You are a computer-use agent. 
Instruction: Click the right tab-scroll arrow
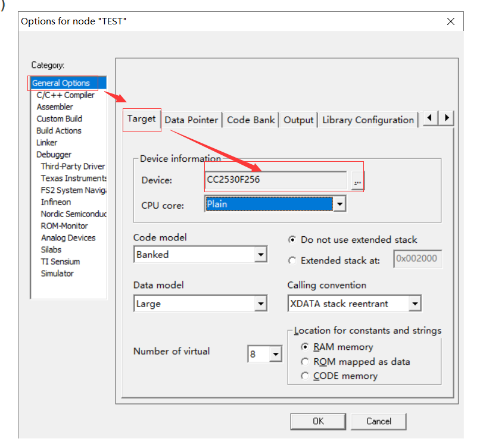click(x=445, y=118)
